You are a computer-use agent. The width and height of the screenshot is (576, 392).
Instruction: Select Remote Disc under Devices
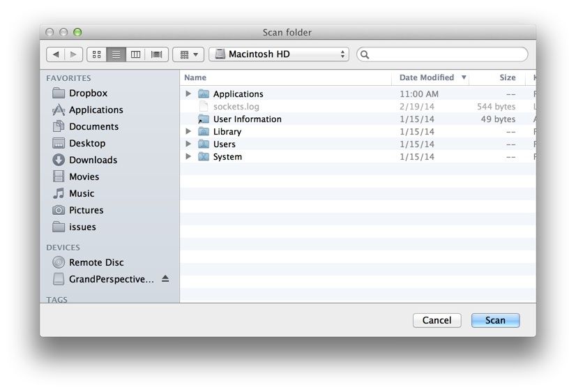pos(96,262)
